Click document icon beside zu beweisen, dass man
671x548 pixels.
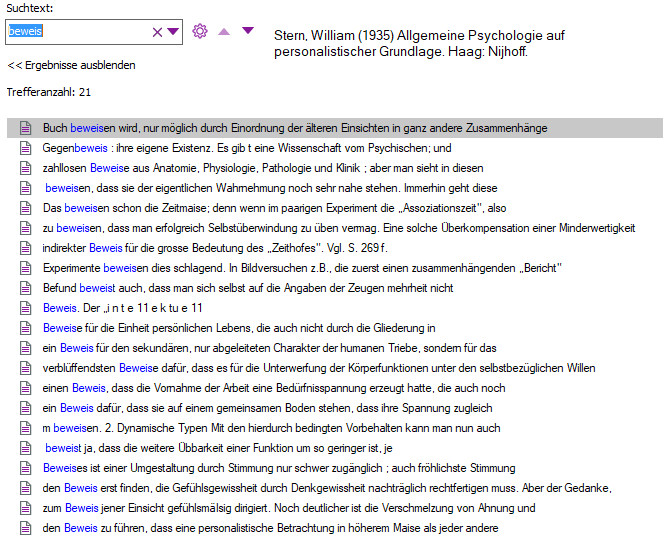(x=26, y=228)
